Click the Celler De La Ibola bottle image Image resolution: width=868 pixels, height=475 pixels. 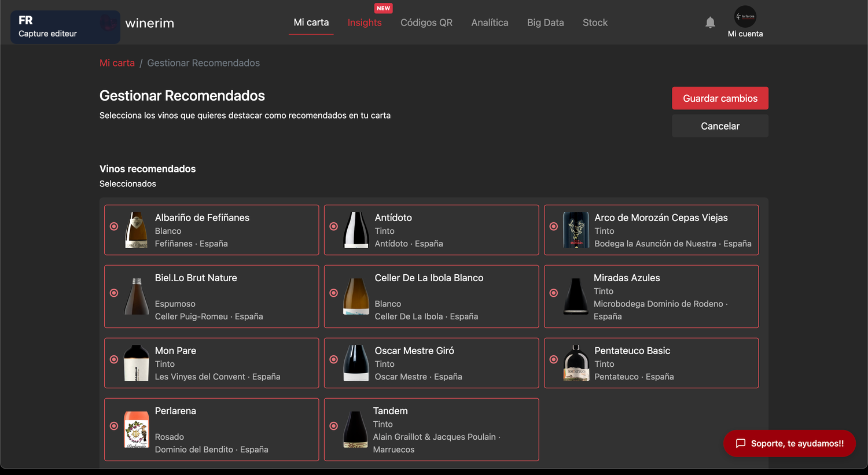356,296
